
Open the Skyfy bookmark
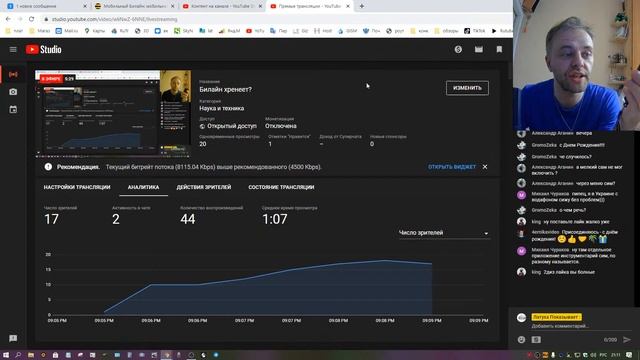pos(184,31)
